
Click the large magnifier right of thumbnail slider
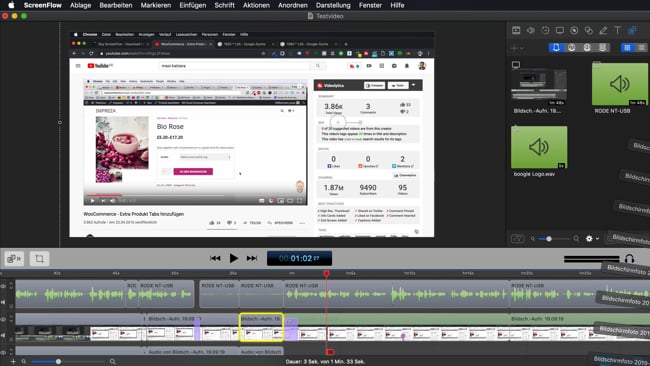[x=576, y=239]
